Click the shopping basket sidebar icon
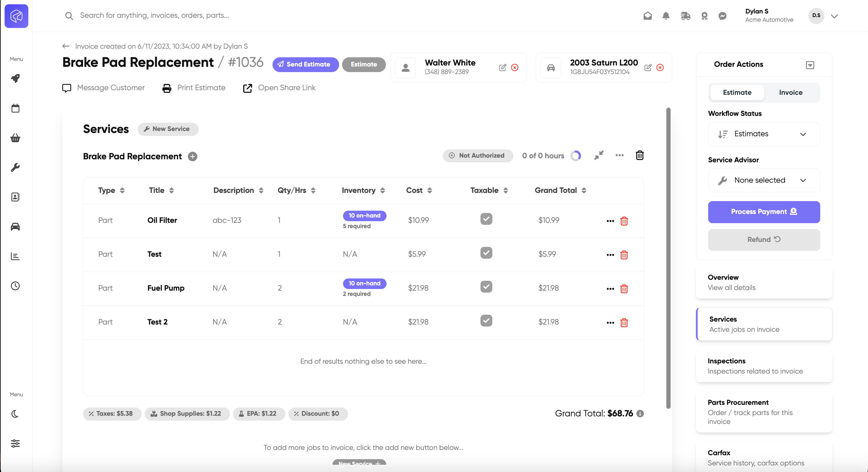 (15, 138)
